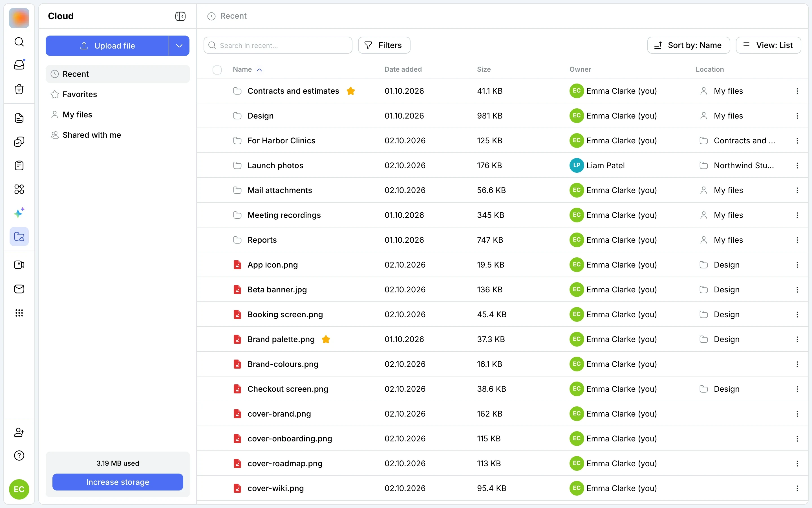Open more options for cover-wiki.png row

797,488
